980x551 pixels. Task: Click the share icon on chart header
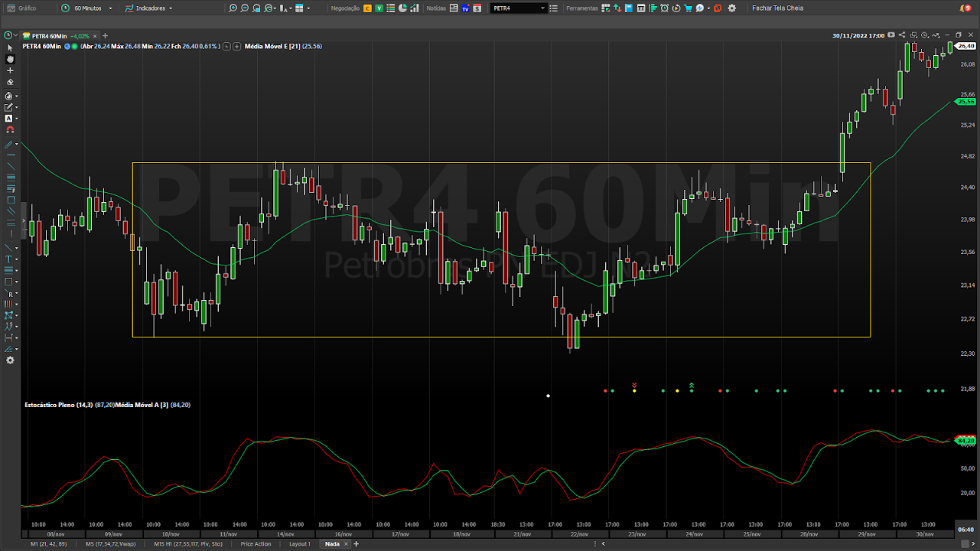pos(902,35)
